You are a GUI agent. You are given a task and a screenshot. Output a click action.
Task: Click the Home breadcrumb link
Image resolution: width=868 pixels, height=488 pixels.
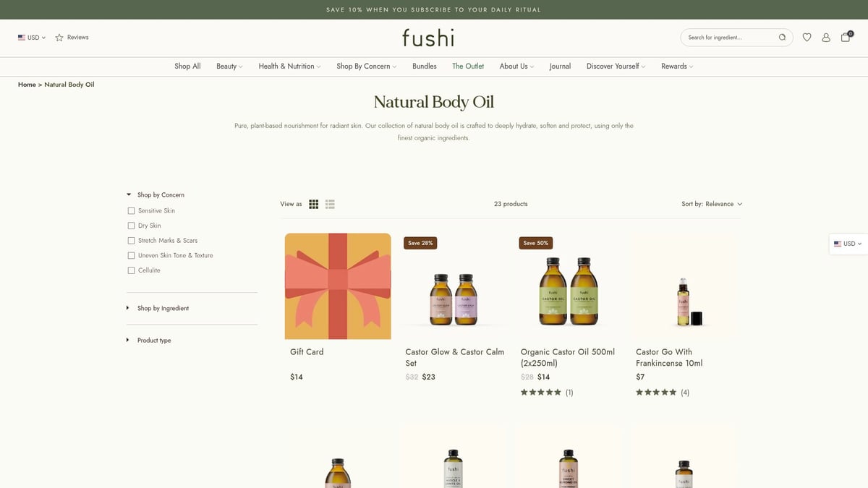[x=27, y=84]
